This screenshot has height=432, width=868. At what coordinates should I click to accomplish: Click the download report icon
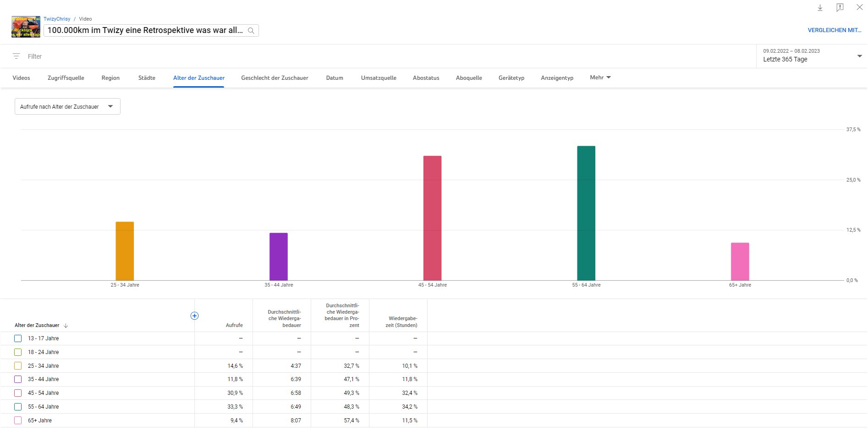pos(820,8)
